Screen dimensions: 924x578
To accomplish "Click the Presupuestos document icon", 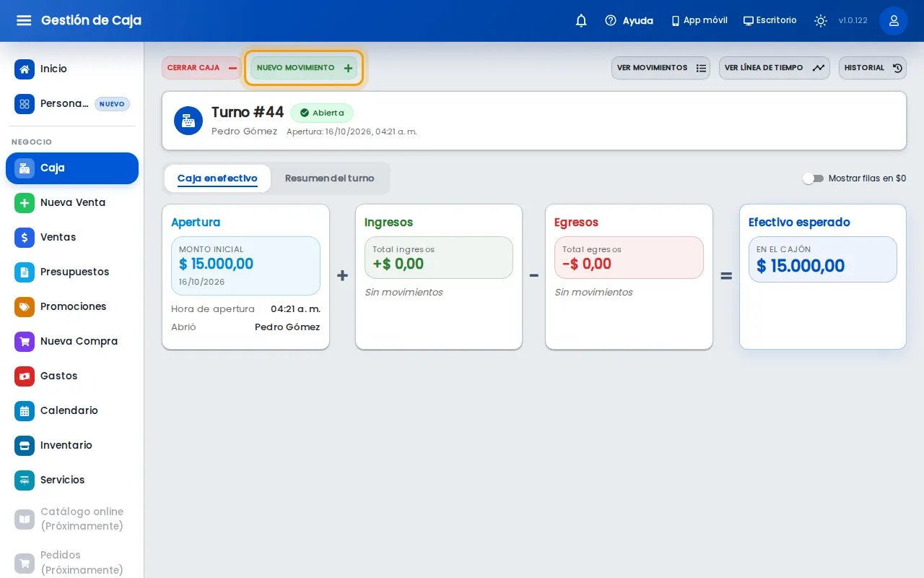I will [25, 272].
